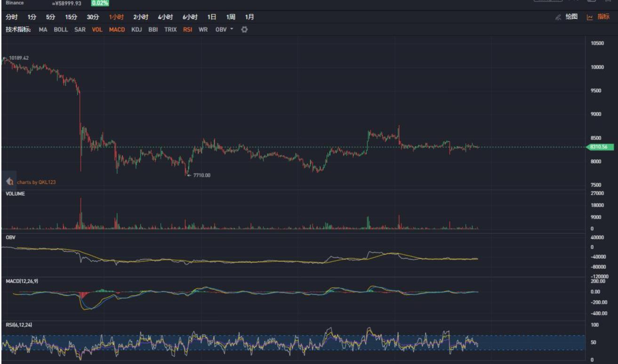The width and height of the screenshot is (618, 364).
Task: Click the pencil icon beside 绘图
Action: [558, 17]
